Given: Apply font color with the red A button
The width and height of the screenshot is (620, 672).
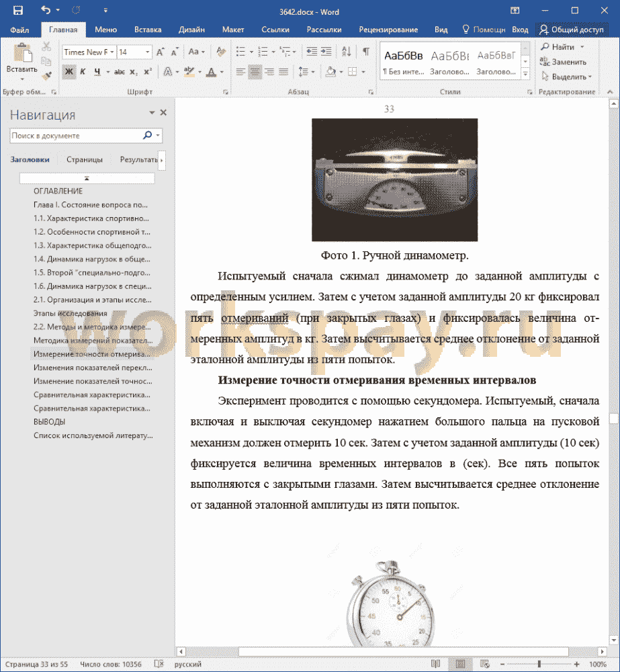Looking at the screenshot, I should tap(211, 72).
